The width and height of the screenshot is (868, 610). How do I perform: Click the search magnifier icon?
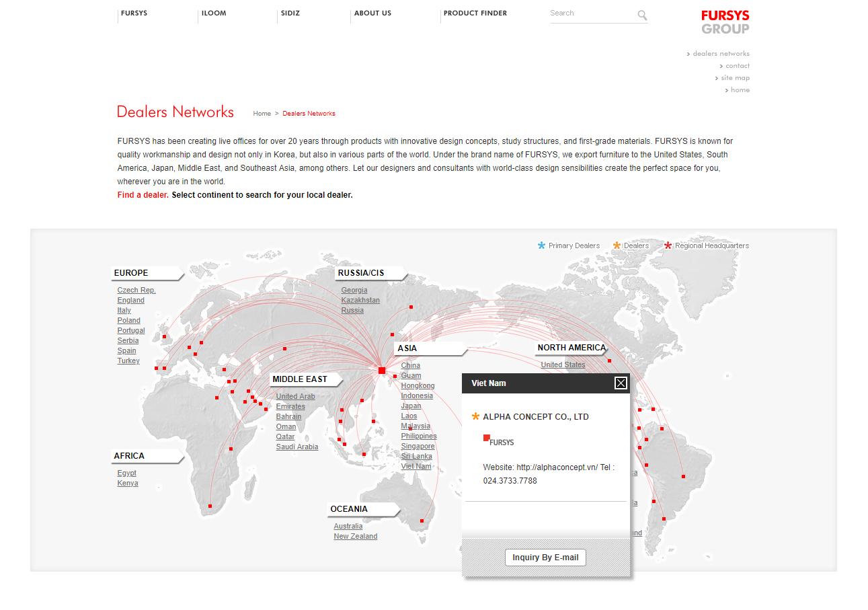click(x=642, y=15)
